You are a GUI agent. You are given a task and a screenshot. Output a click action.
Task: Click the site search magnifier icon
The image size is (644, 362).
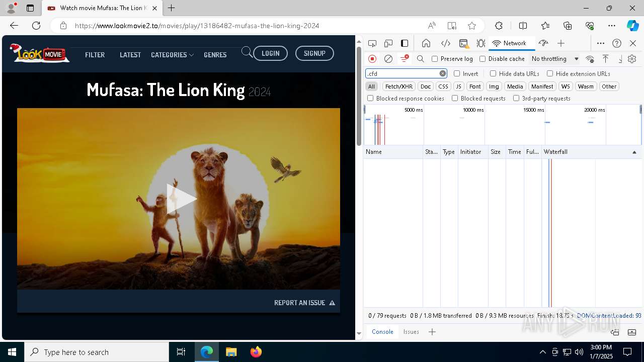tap(247, 52)
